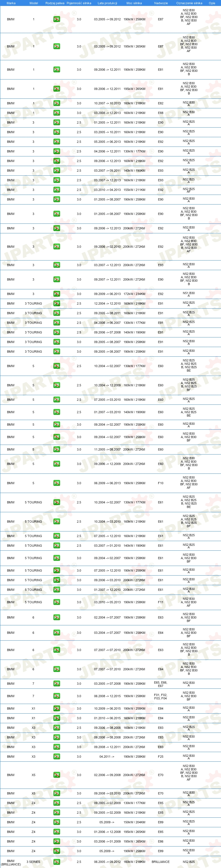Click the Marka column header

[11, 3]
